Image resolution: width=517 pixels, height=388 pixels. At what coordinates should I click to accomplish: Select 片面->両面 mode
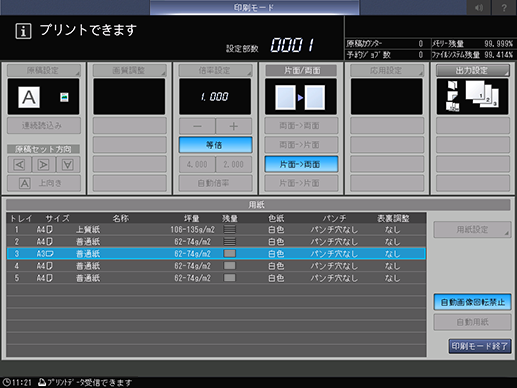click(301, 164)
